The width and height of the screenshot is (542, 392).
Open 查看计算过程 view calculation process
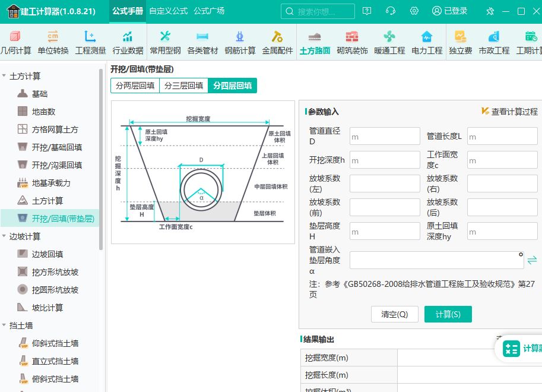[509, 112]
